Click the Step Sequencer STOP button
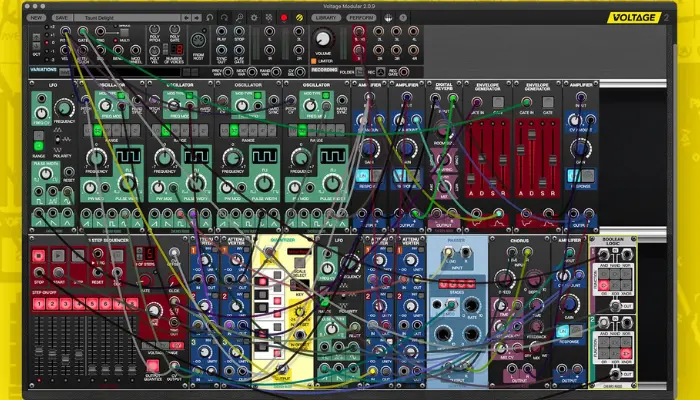This screenshot has height=400, width=700. [39, 256]
